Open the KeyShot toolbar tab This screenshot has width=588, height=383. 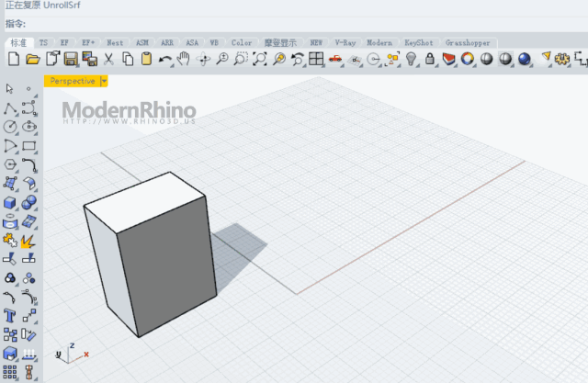point(419,43)
